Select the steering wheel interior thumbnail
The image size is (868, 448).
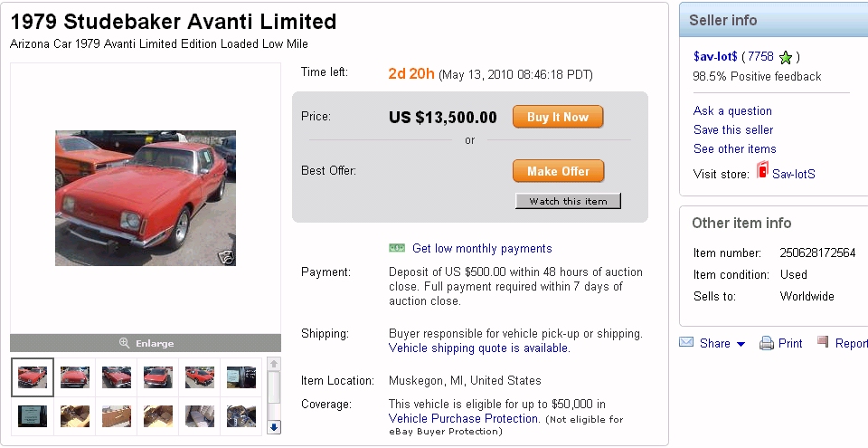(241, 415)
